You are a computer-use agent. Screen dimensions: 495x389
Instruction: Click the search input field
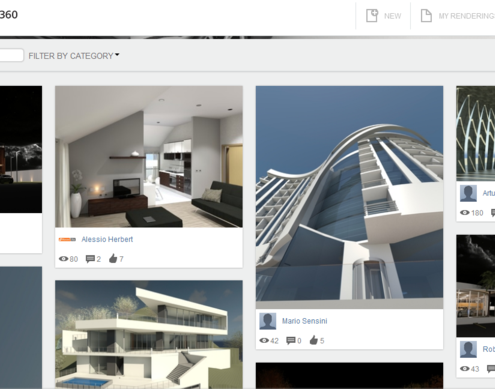[12, 55]
